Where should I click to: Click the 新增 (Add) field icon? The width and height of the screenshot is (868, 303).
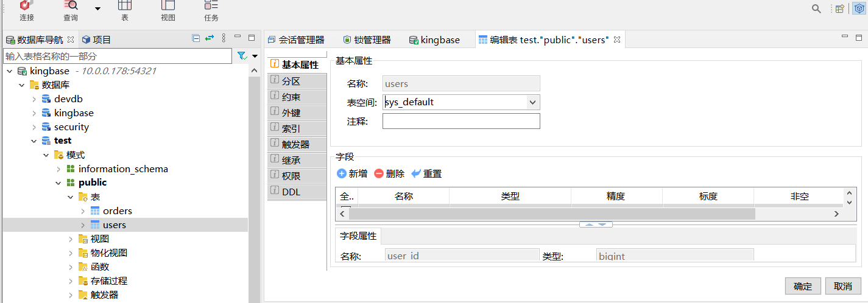342,173
